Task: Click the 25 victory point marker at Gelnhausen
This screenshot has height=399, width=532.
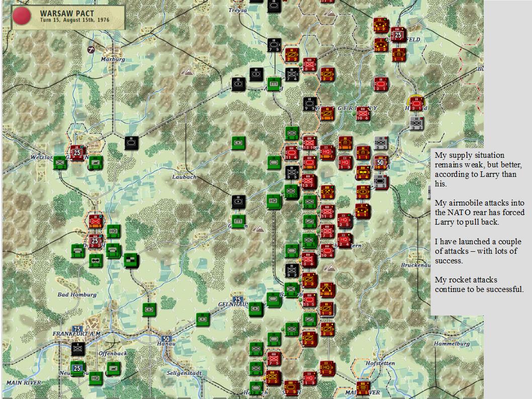Action: coord(237,300)
